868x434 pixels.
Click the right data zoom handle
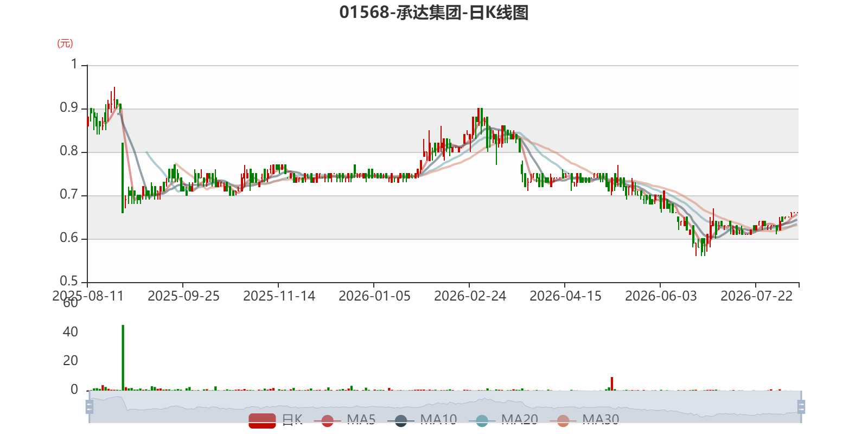tap(801, 406)
